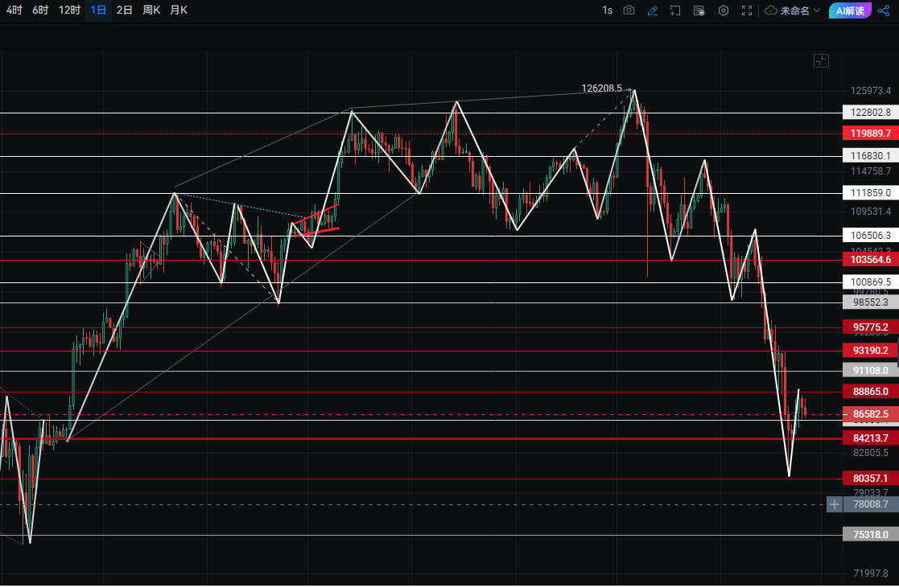The height and width of the screenshot is (588, 899).
Task: Open chart settings hexagon icon
Action: 724,10
